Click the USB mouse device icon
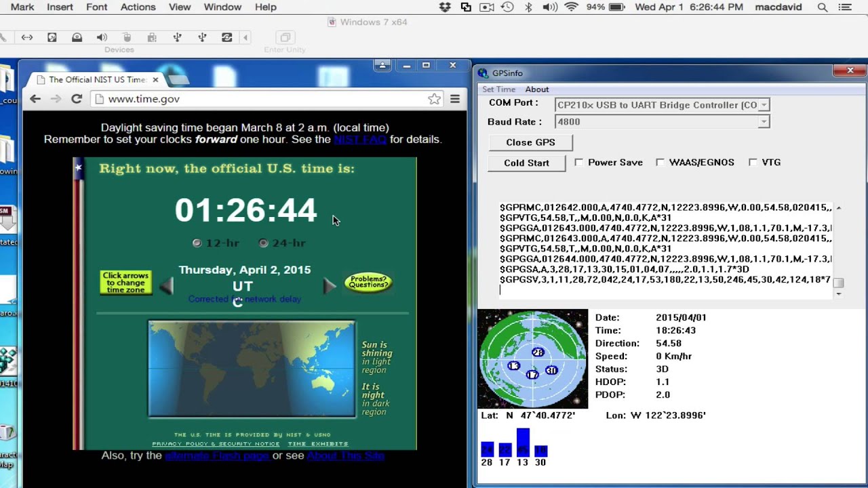The image size is (868, 488). tap(127, 37)
